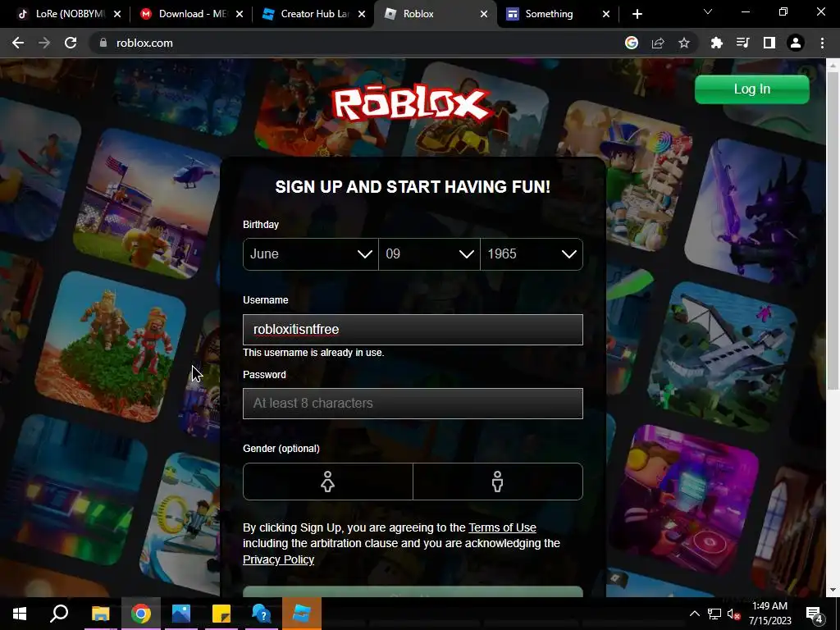Click the Roblox logo
840x630 pixels.
[412, 103]
